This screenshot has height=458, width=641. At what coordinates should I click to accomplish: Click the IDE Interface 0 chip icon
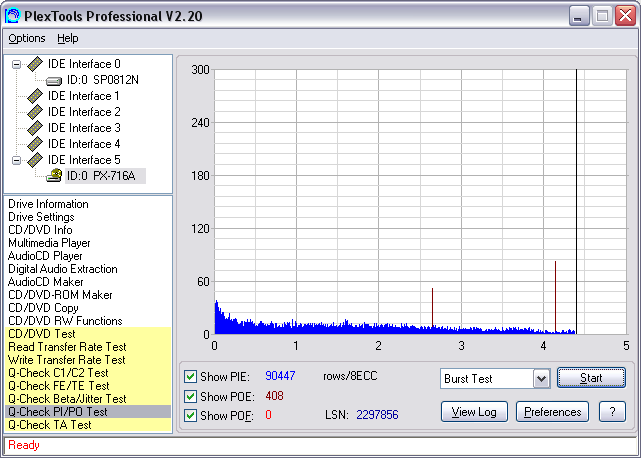tap(35, 64)
